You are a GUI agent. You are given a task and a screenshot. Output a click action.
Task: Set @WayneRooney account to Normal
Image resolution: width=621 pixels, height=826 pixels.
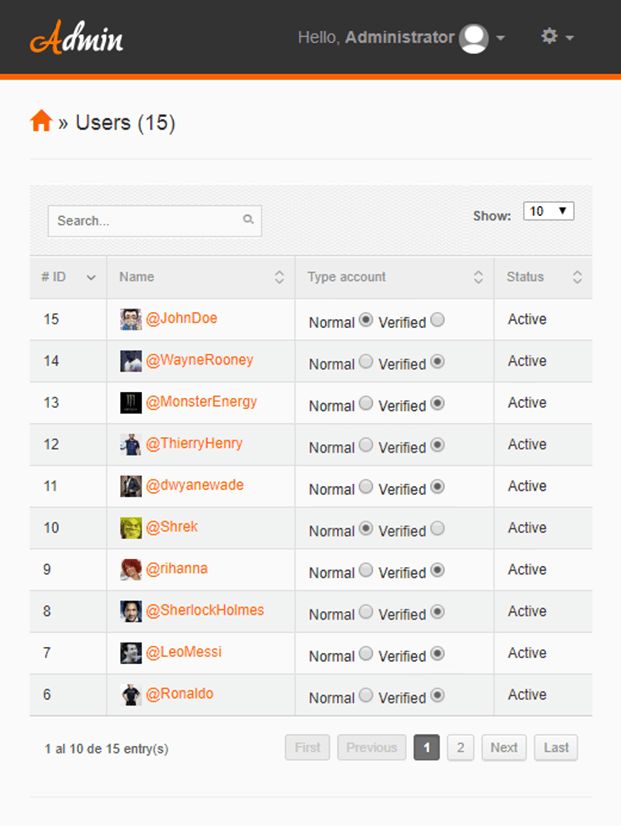coord(366,361)
